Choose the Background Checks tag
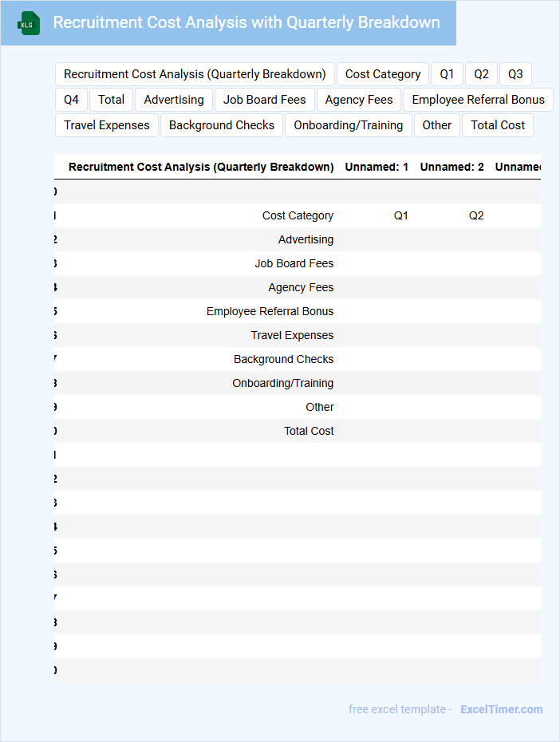Screen dimensions: 560x742 point(222,125)
